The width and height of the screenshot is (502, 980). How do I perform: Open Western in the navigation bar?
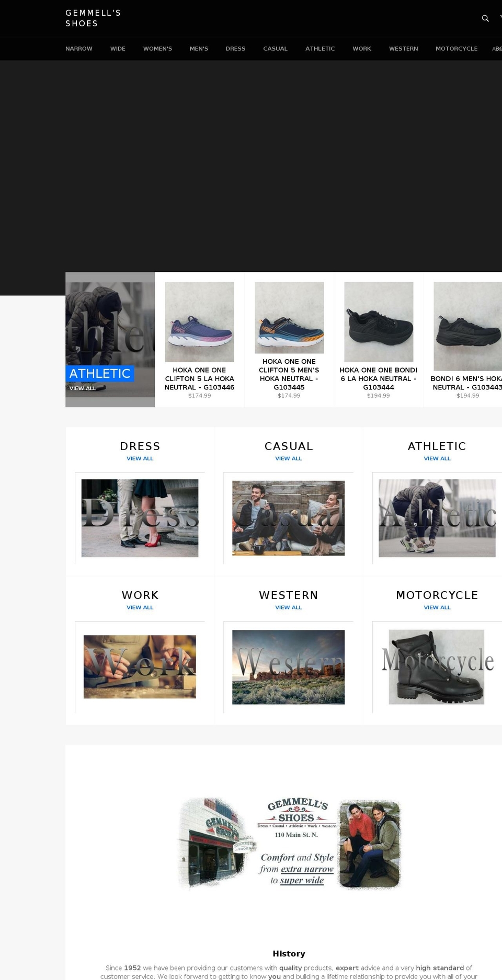coord(403,49)
